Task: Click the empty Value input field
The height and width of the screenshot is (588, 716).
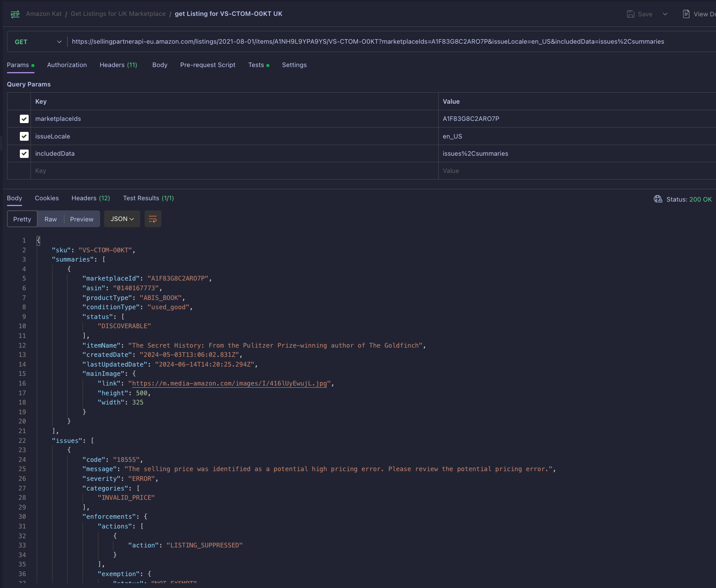Action: pyautogui.click(x=577, y=171)
